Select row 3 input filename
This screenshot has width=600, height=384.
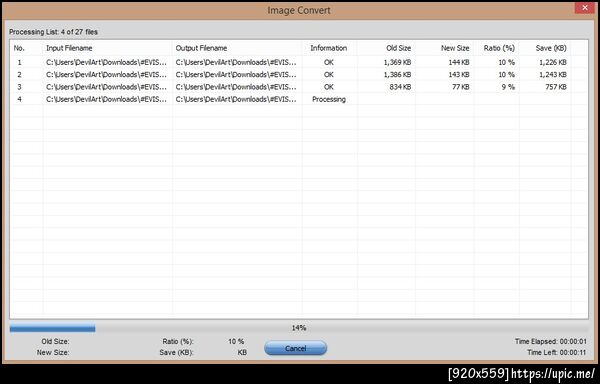(107, 87)
